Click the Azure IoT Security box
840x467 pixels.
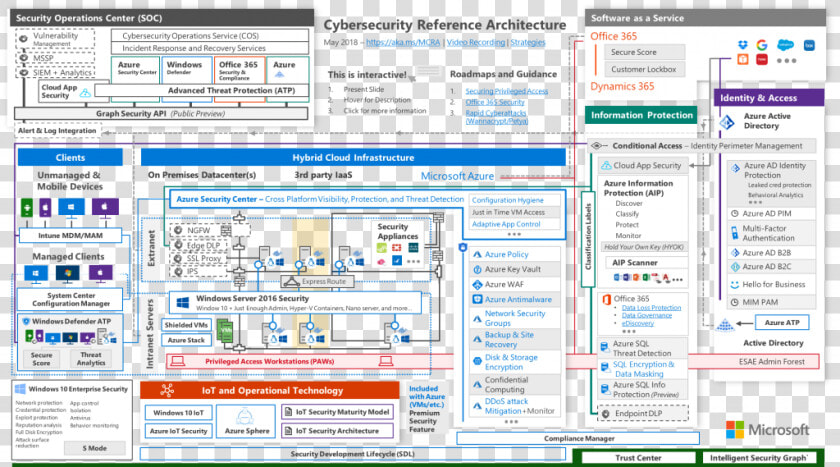(178, 431)
